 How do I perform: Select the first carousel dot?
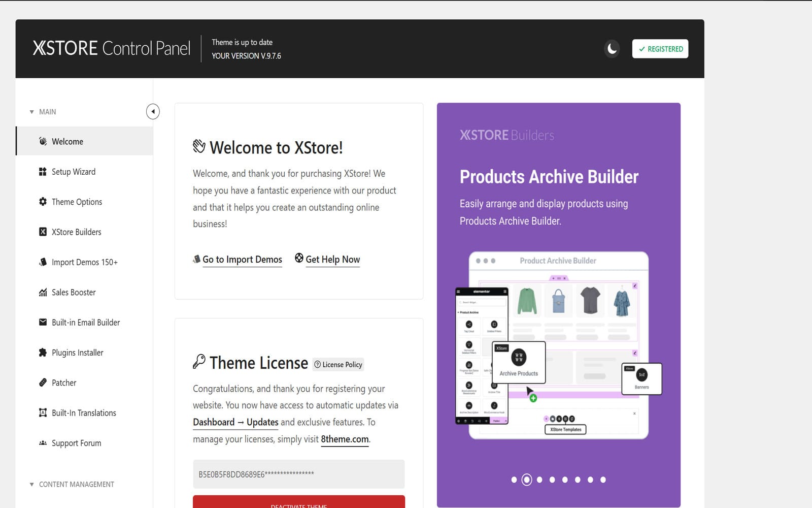[x=514, y=480]
